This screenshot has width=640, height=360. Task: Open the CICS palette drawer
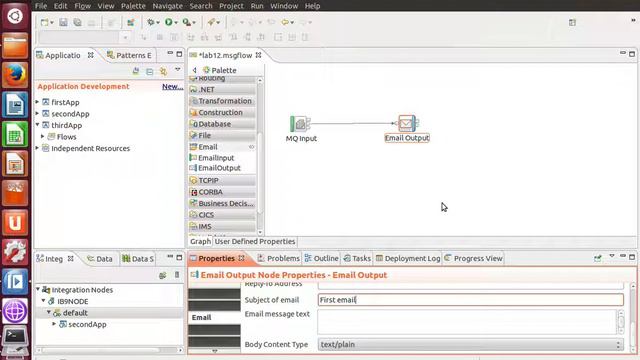222,214
